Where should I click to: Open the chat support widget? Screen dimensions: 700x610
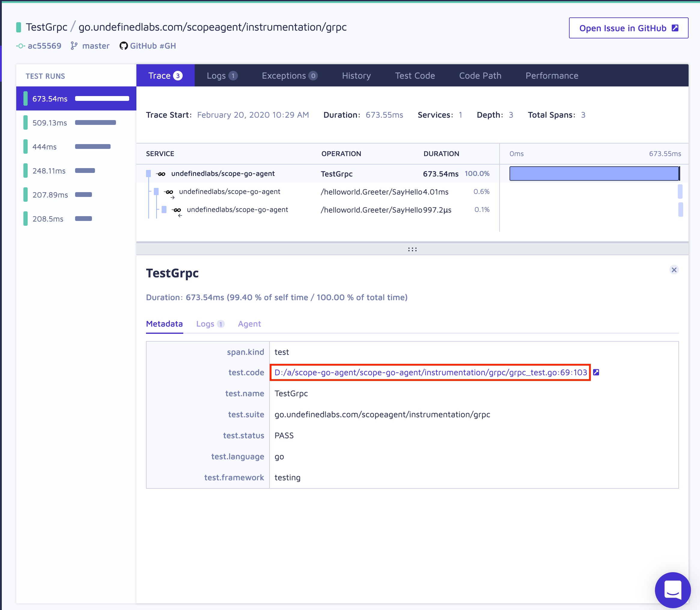click(x=672, y=590)
